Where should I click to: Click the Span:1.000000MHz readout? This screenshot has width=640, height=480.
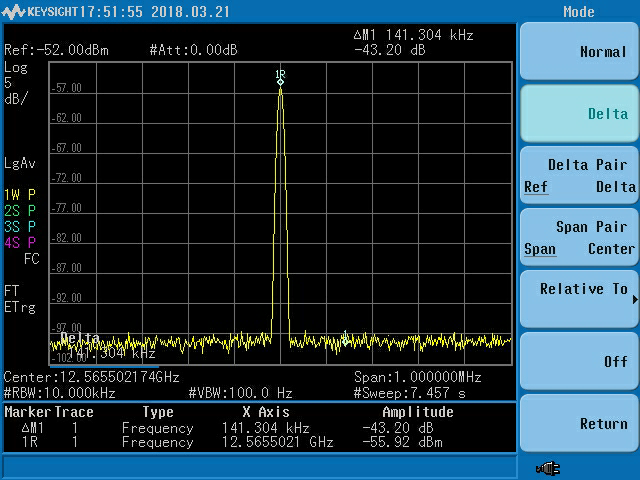[418, 377]
